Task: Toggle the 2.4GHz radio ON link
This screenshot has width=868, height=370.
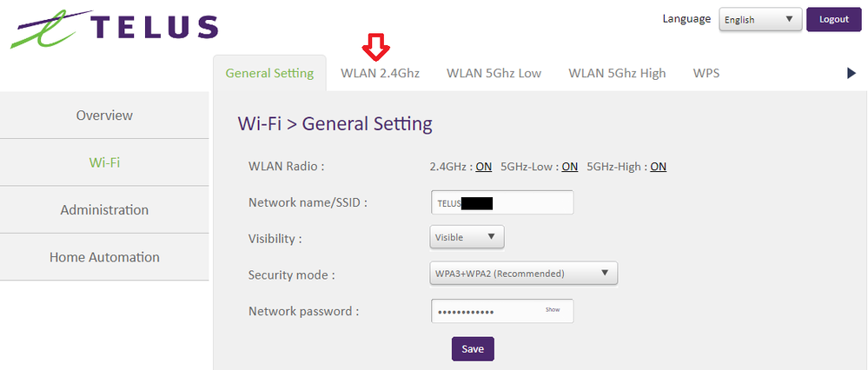Action: click(483, 167)
